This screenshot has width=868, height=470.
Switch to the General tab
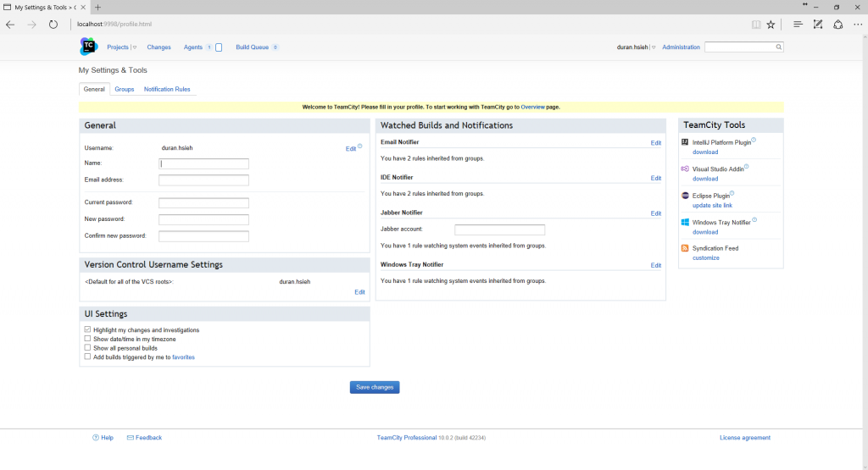[x=94, y=89]
